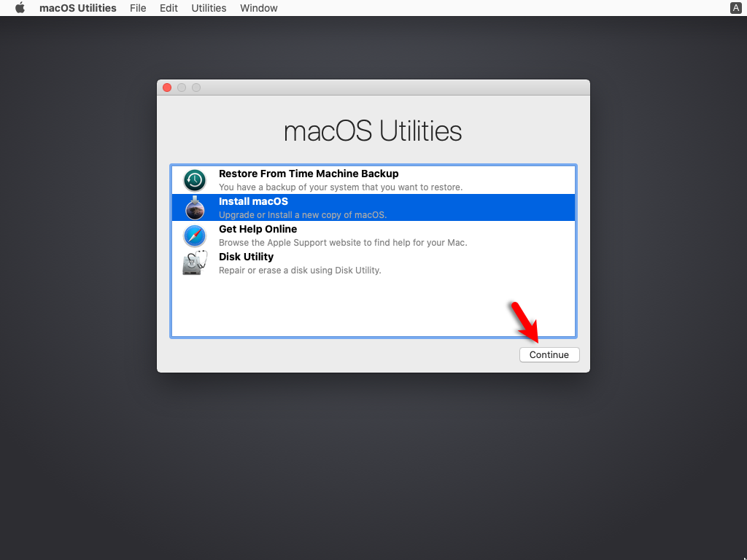Click the Safari compass icon
The height and width of the screenshot is (560, 747).
click(195, 236)
